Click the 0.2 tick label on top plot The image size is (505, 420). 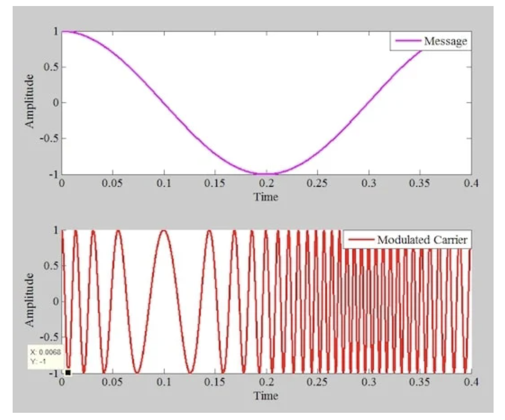tap(267, 183)
